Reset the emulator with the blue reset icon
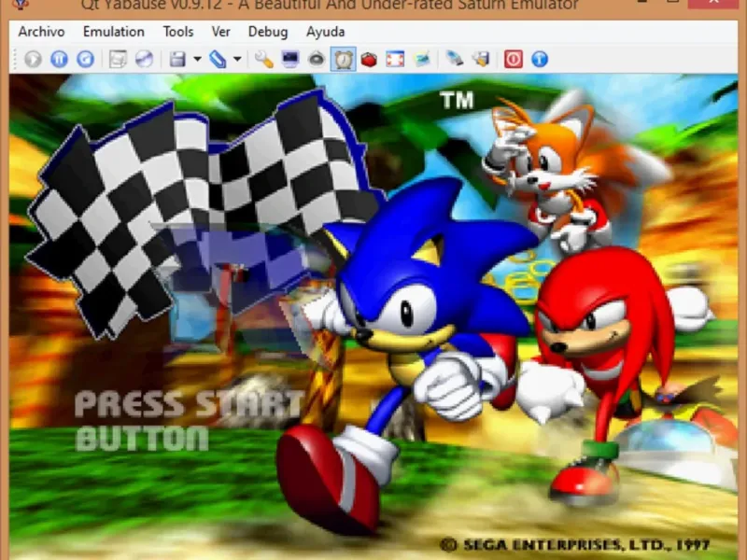Image resolution: width=747 pixels, height=560 pixels. click(85, 59)
